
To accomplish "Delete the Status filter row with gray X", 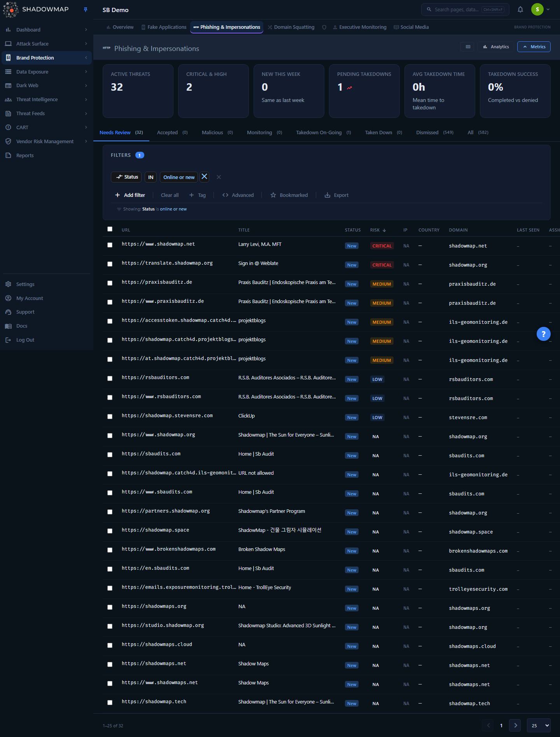I will coord(219,177).
